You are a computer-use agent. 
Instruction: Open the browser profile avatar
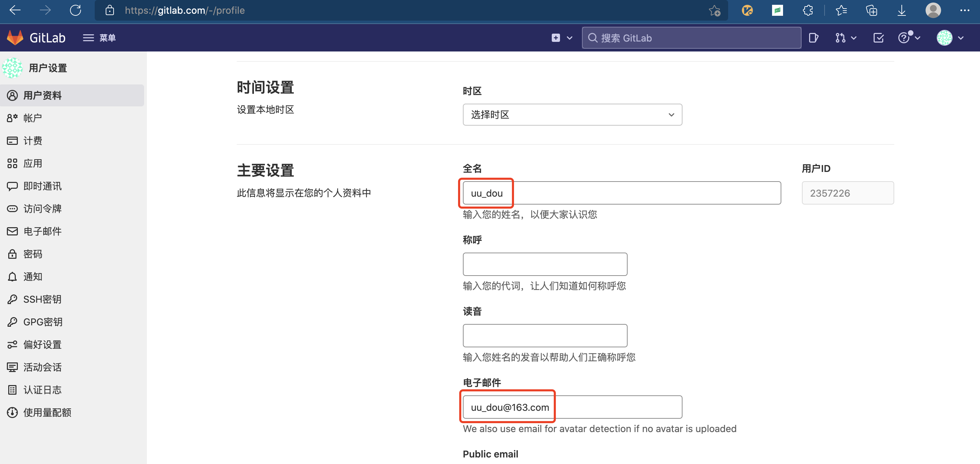[x=933, y=10]
